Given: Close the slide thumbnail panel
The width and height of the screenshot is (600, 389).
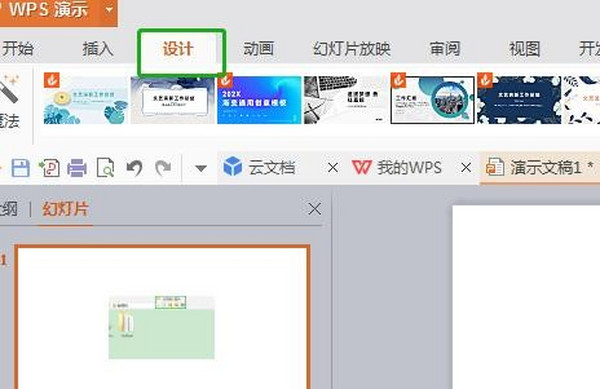Looking at the screenshot, I should (315, 209).
